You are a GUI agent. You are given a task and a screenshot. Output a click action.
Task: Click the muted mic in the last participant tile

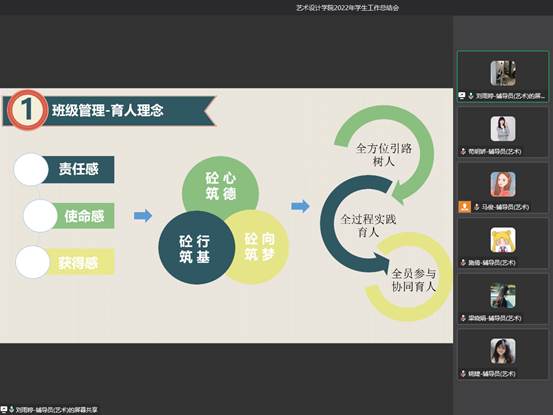click(463, 374)
